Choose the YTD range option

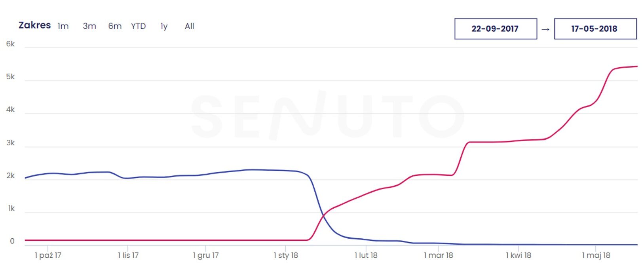point(139,26)
